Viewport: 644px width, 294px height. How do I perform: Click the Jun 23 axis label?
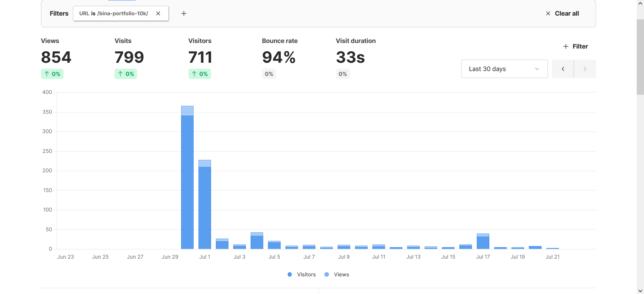(x=66, y=257)
